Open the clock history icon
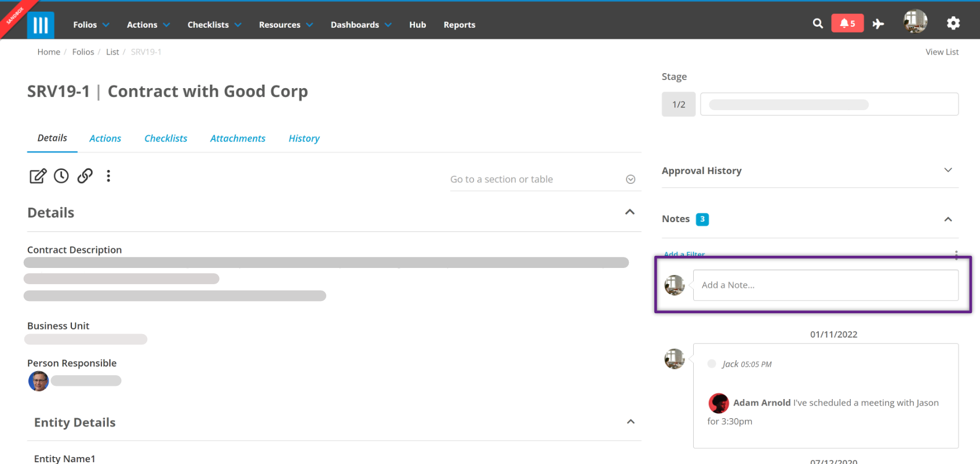 coord(61,176)
